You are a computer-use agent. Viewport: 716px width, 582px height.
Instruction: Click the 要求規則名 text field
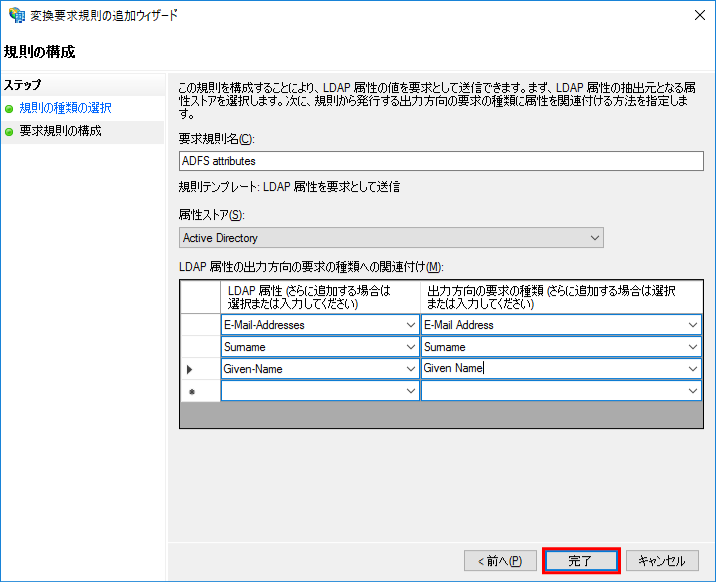click(x=440, y=161)
